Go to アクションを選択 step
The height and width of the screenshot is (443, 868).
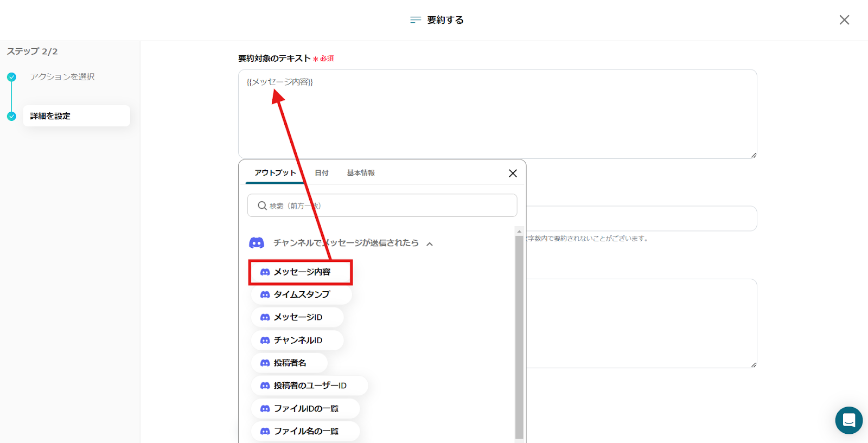(x=62, y=77)
